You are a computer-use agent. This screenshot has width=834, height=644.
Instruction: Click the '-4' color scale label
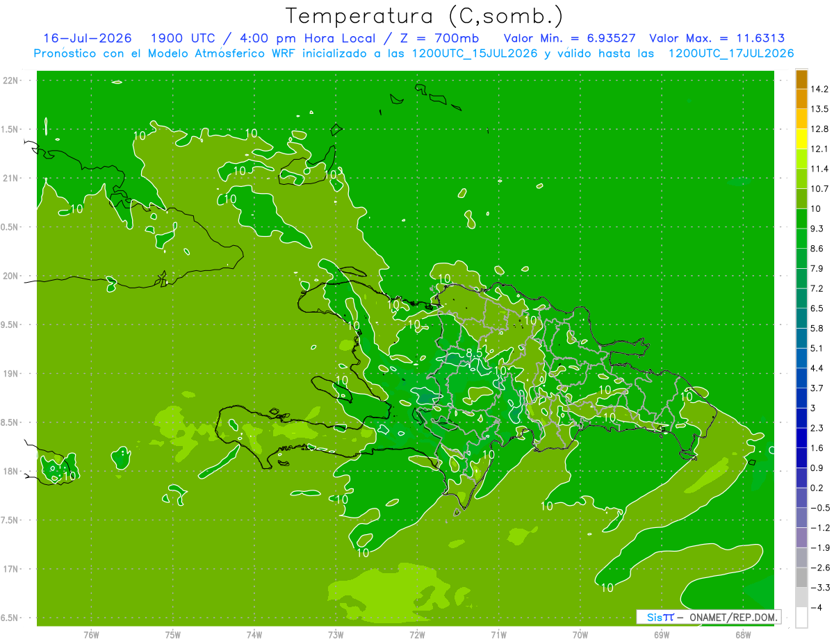click(817, 607)
